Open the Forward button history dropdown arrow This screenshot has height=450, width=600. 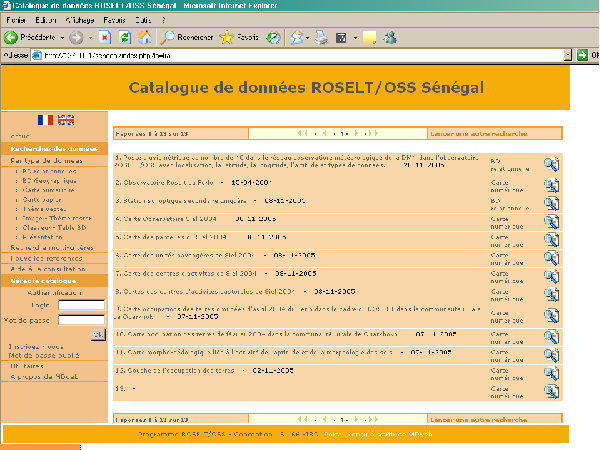coord(90,38)
